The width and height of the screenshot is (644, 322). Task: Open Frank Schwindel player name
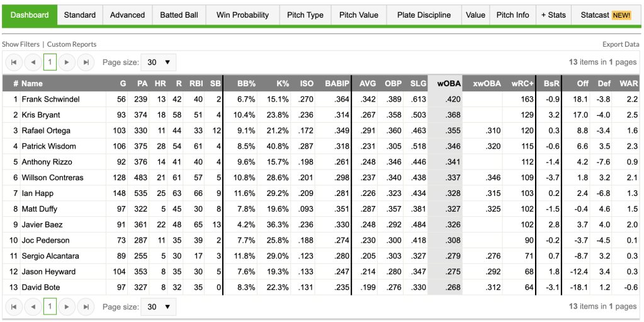[50, 100]
